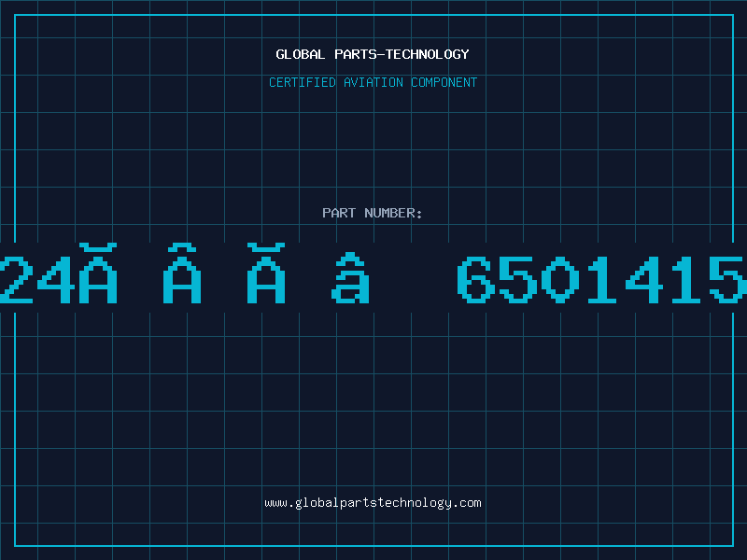Select the A with tilde character
Image resolution: width=747 pixels, height=560 pixels.
(x=182, y=273)
